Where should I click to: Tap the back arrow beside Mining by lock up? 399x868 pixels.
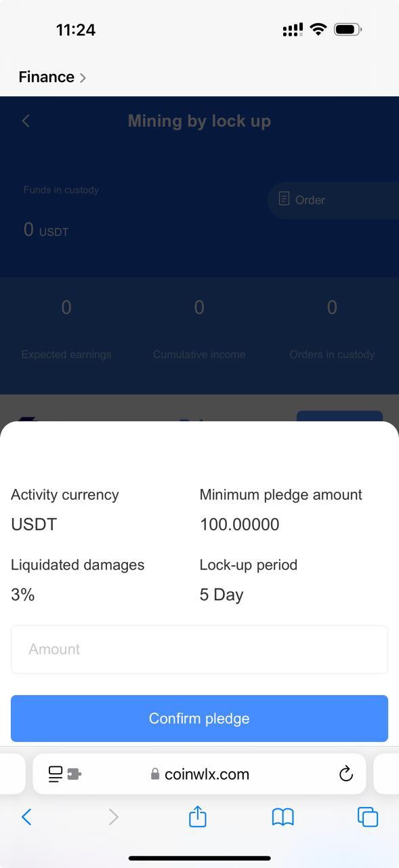[x=26, y=121]
